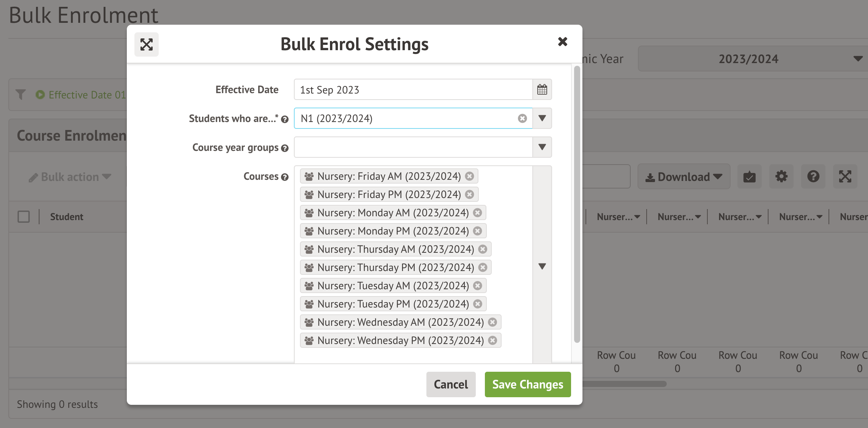The width and height of the screenshot is (868, 428).
Task: Remove Nursery: Monday PM course tag
Action: tap(478, 231)
